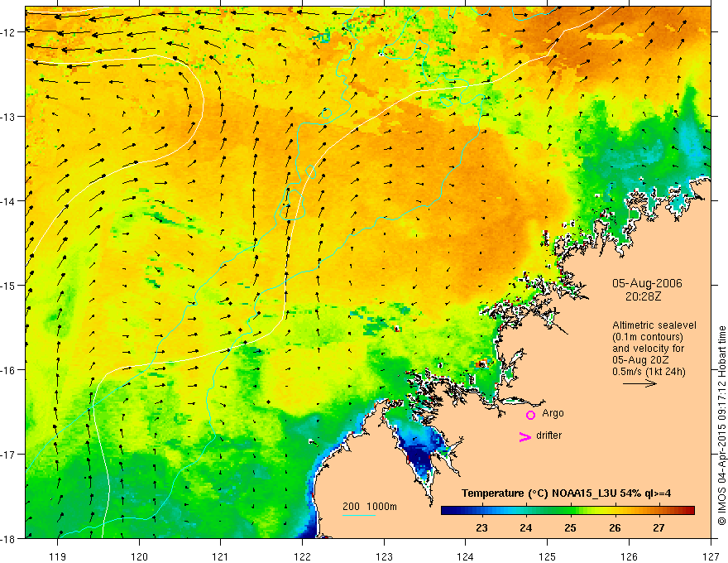Click the latitude -13 axis label
Screen dimensions: 728x563
(9, 117)
